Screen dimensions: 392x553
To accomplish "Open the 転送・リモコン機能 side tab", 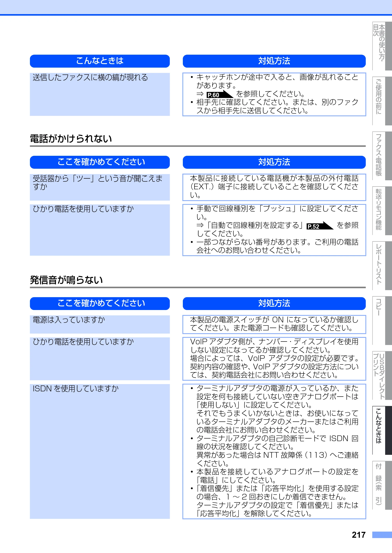I will 382,211.
